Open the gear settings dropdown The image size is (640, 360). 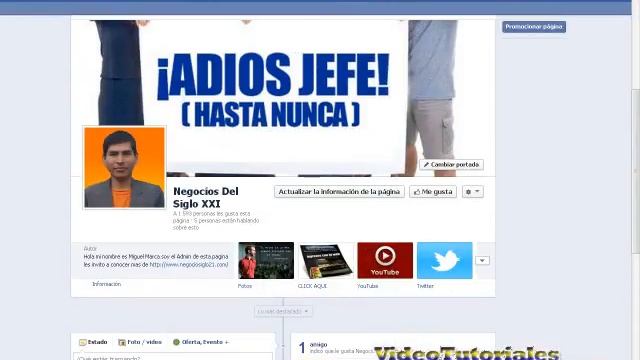473,191
